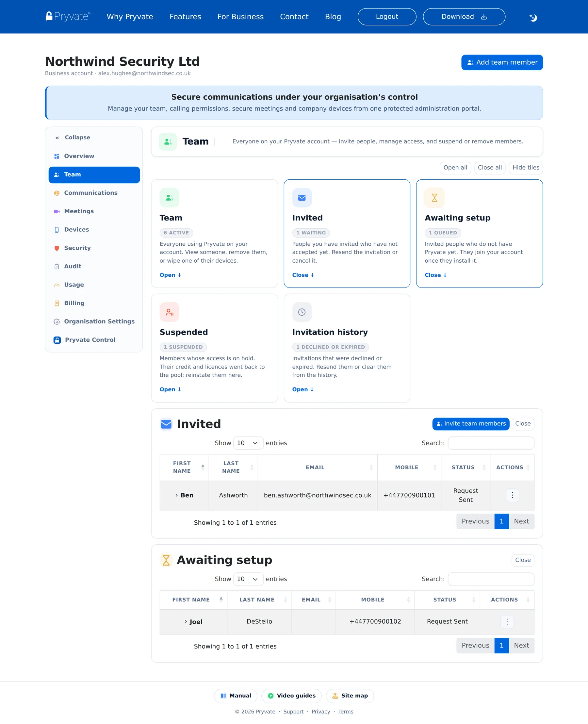Open the Privacy footer link
The image size is (588, 724).
pos(321,712)
